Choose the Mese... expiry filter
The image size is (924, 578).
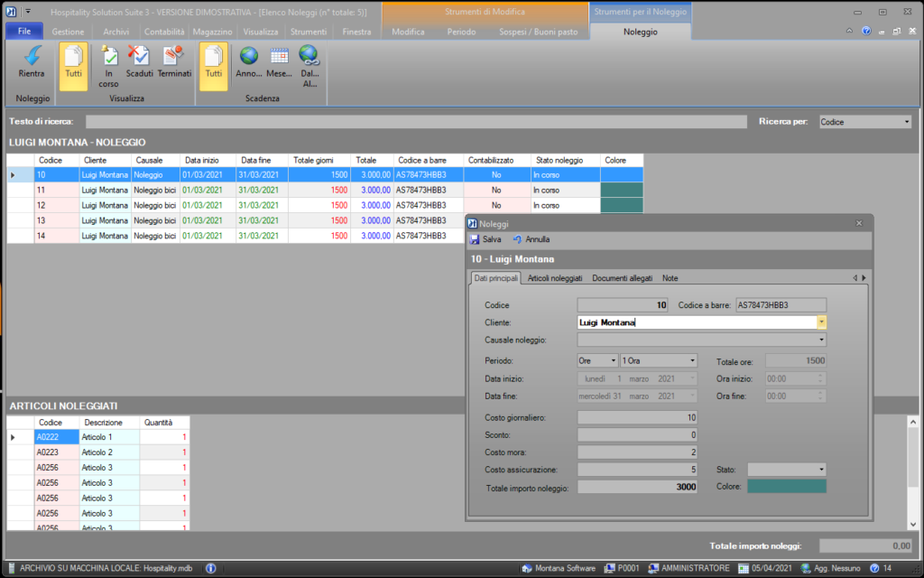pyautogui.click(x=280, y=62)
